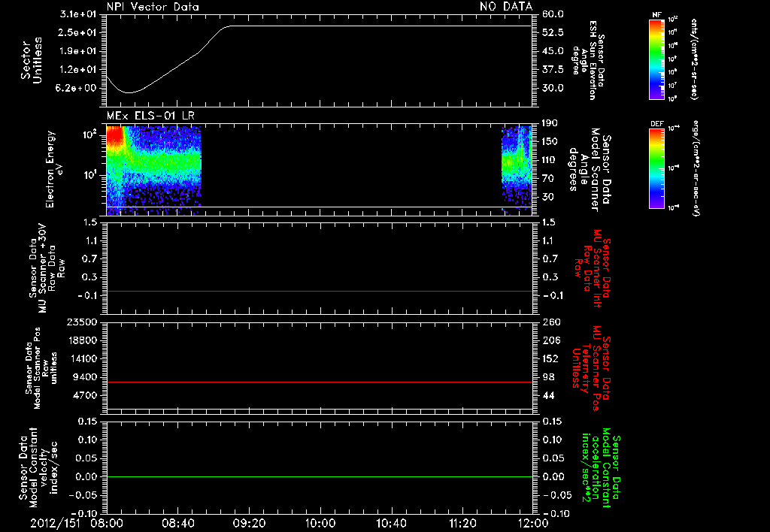This screenshot has height=532, width=770.
Task: Click the 10:00 time tick label
Action: pyautogui.click(x=320, y=524)
